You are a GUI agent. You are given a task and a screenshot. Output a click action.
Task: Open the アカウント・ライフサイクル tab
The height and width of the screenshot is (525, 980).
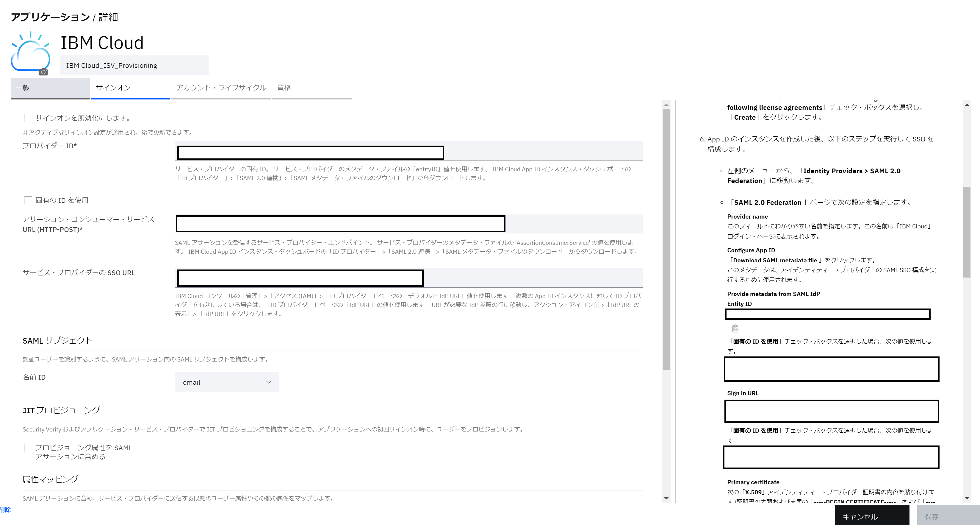coord(221,88)
